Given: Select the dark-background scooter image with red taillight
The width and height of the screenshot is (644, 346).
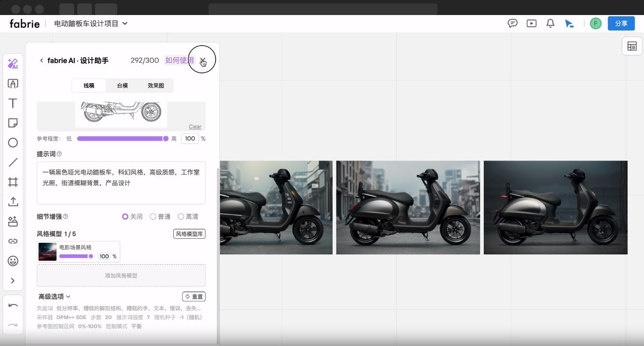Looking at the screenshot, I should point(555,208).
